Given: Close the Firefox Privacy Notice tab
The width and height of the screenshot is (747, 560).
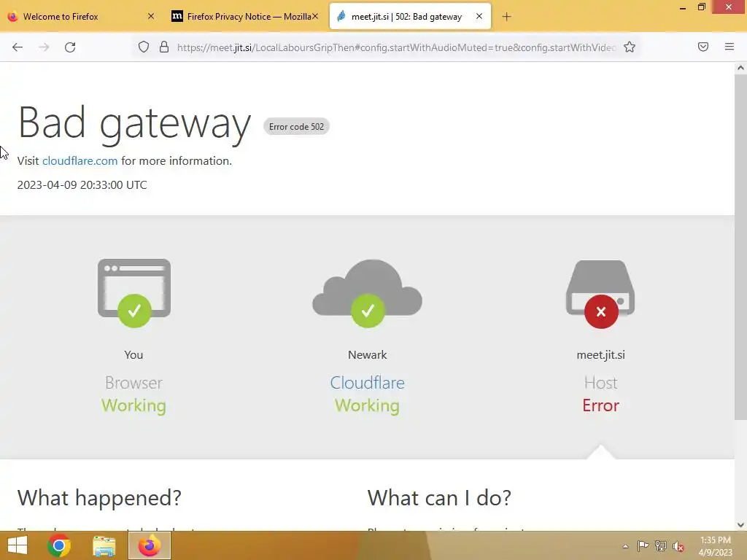Looking at the screenshot, I should pos(315,16).
